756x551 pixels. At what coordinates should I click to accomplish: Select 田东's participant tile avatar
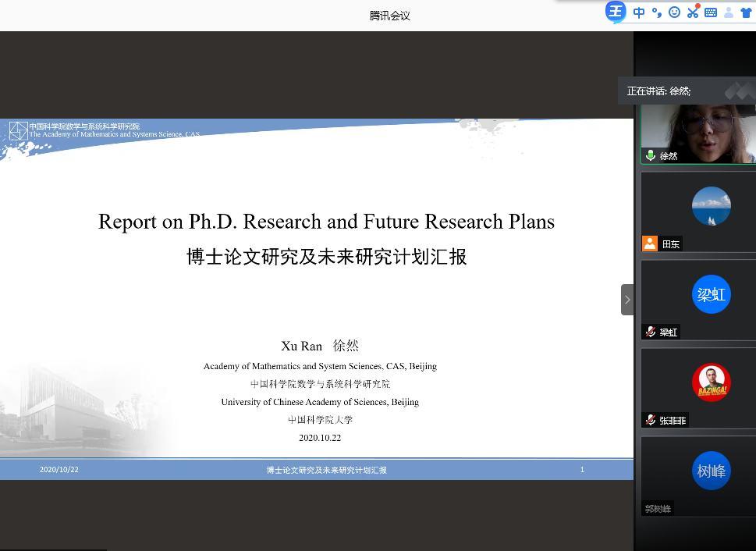pos(711,207)
